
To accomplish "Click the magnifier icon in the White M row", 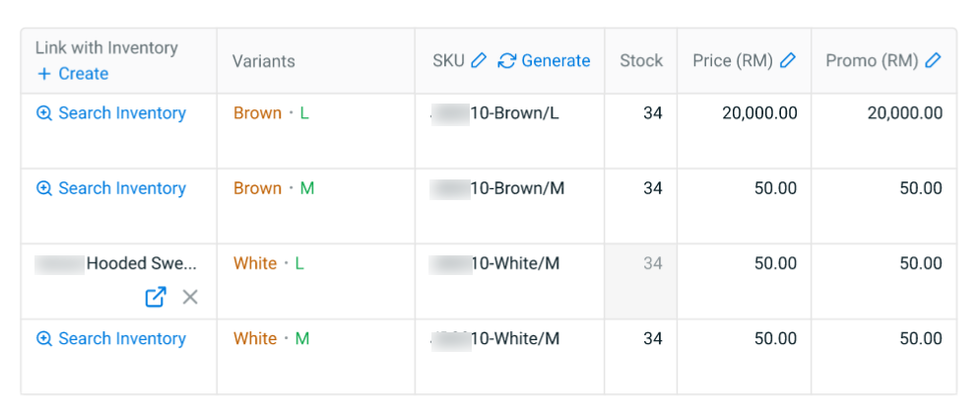I will [x=43, y=338].
